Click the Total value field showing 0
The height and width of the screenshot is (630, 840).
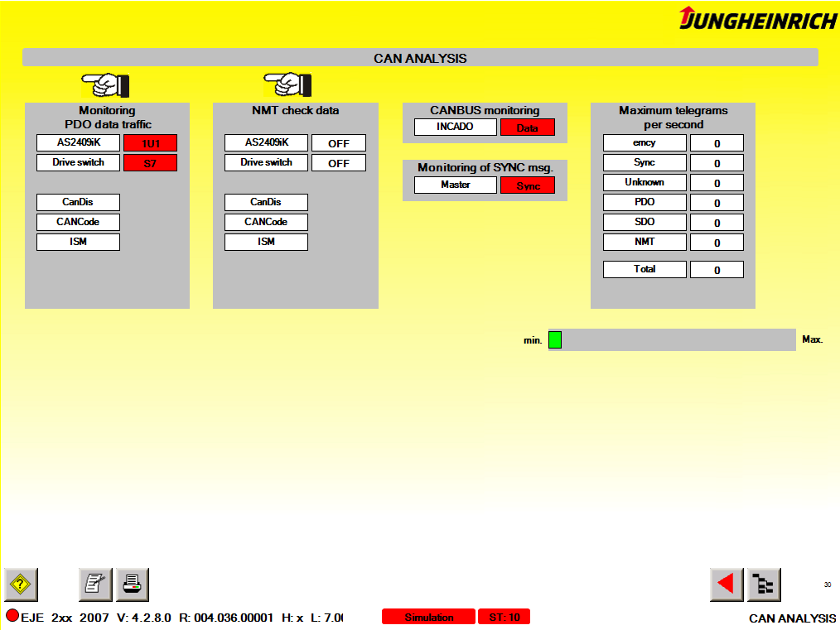coord(717,270)
